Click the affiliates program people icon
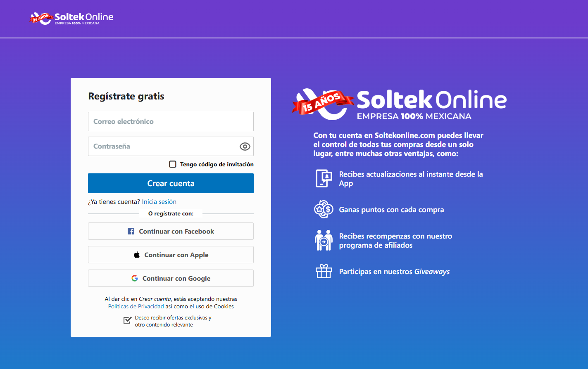This screenshot has height=369, width=588. 324,240
